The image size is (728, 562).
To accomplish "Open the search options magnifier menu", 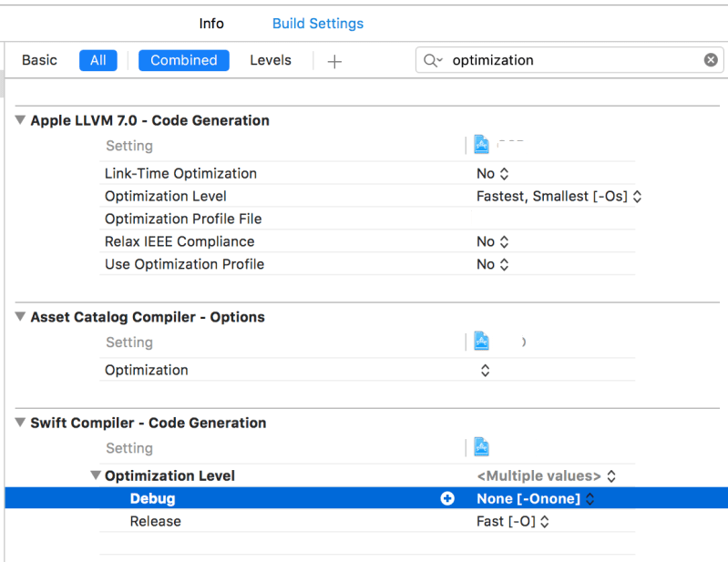I will coord(432,60).
